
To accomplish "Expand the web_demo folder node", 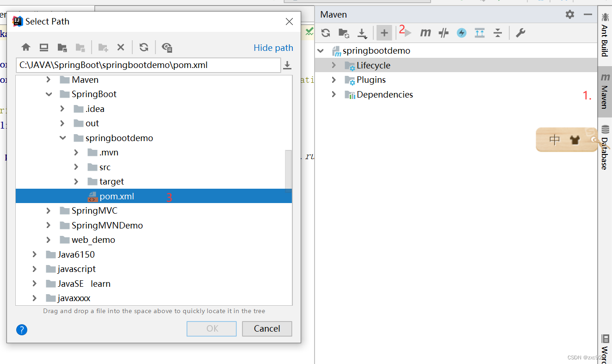I will [x=49, y=240].
